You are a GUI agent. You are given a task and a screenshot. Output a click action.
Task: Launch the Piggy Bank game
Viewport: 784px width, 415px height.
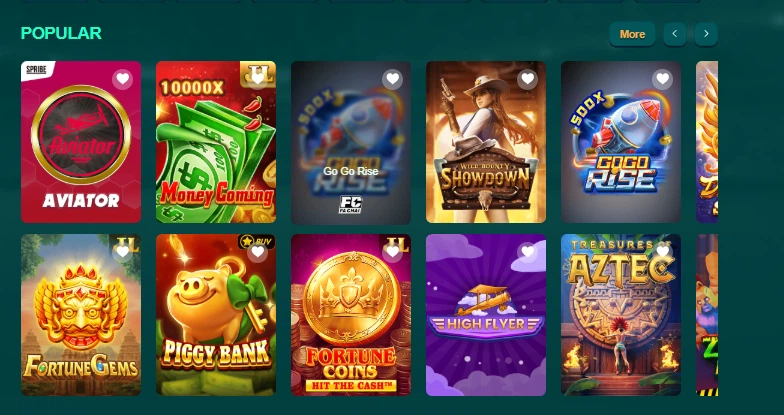(x=216, y=315)
